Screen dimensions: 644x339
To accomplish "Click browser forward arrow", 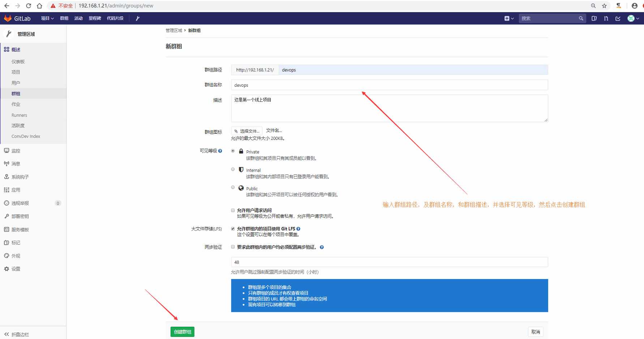I will 17,6.
